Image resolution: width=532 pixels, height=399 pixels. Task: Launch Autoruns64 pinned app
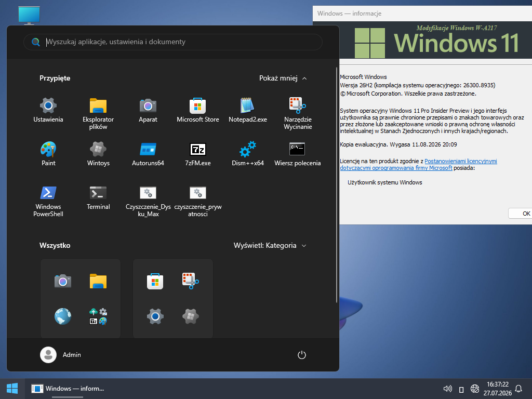[148, 154]
